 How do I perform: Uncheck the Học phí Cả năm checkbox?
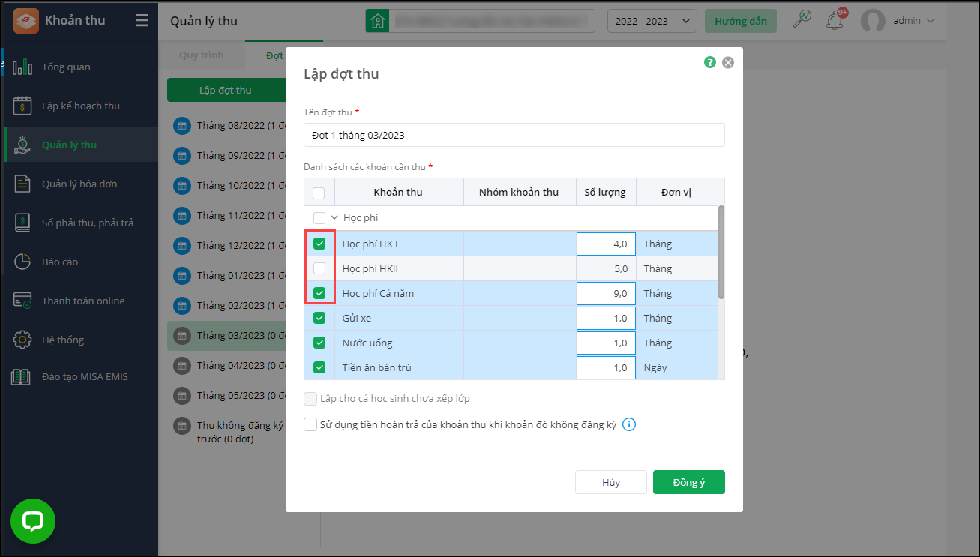(x=319, y=293)
